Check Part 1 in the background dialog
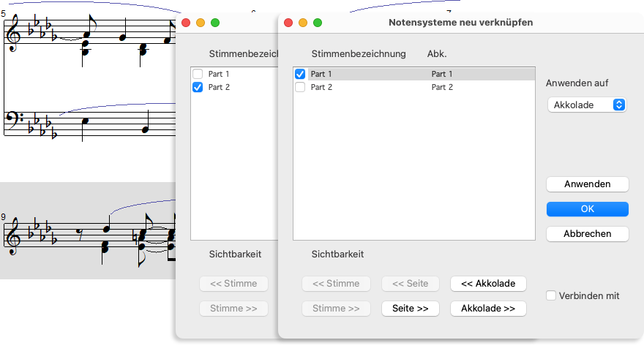The width and height of the screenshot is (644, 351). tap(198, 74)
